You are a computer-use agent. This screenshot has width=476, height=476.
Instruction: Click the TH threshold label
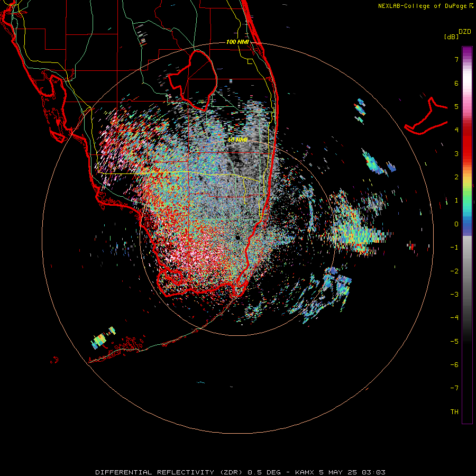tap(454, 412)
